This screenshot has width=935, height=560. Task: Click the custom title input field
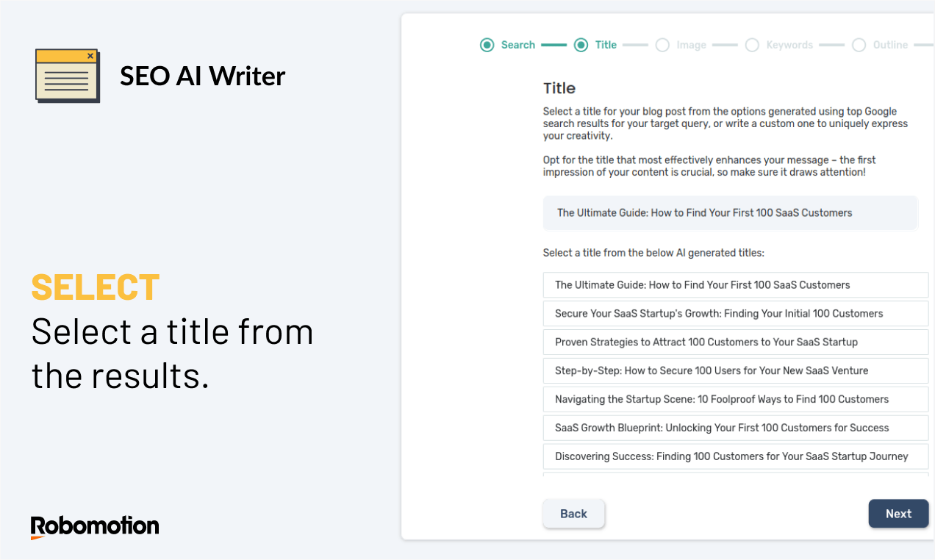point(730,213)
